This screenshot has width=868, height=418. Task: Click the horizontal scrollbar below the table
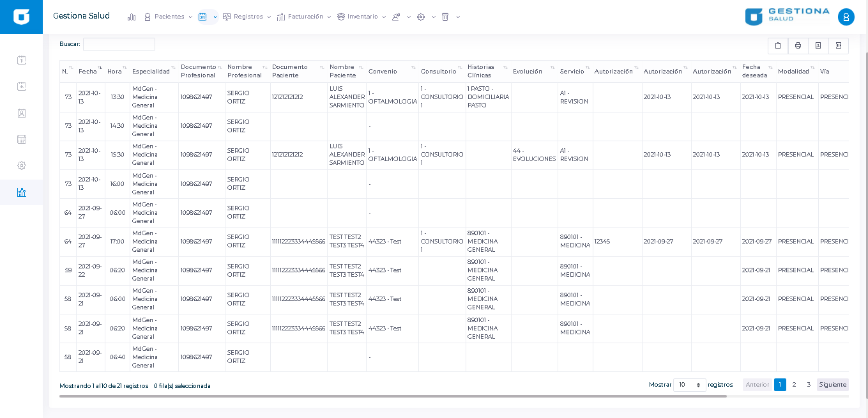pyautogui.click(x=393, y=396)
